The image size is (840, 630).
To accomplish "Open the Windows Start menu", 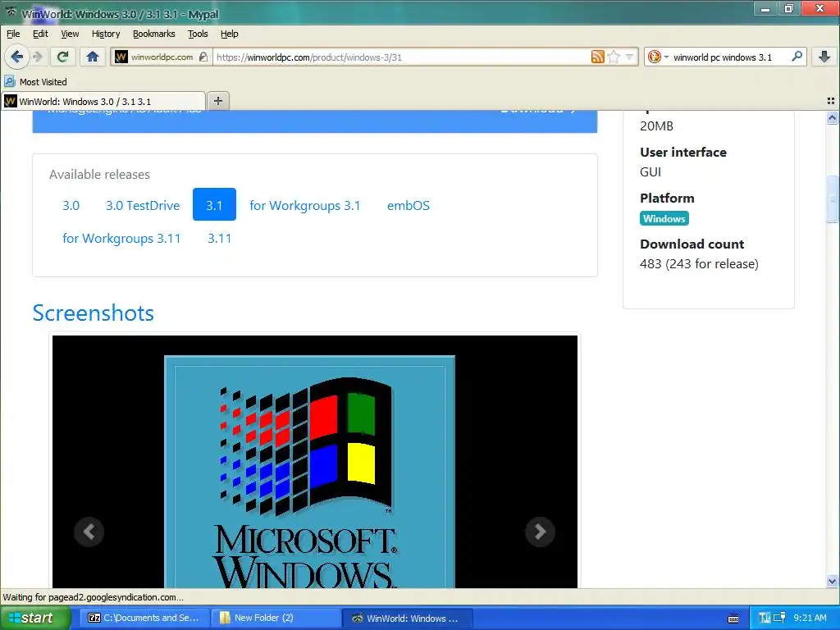I will pyautogui.click(x=35, y=618).
